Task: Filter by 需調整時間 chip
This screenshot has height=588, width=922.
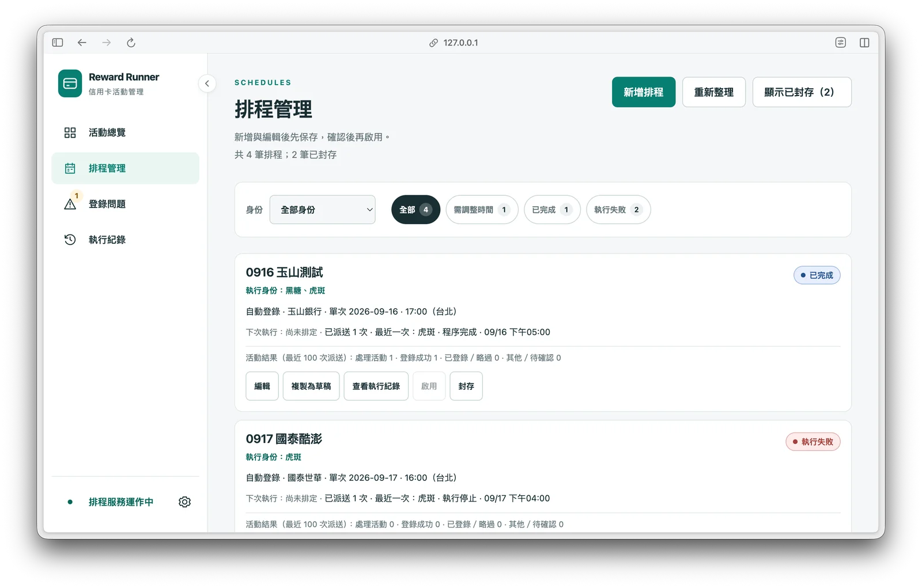Action: tap(482, 210)
